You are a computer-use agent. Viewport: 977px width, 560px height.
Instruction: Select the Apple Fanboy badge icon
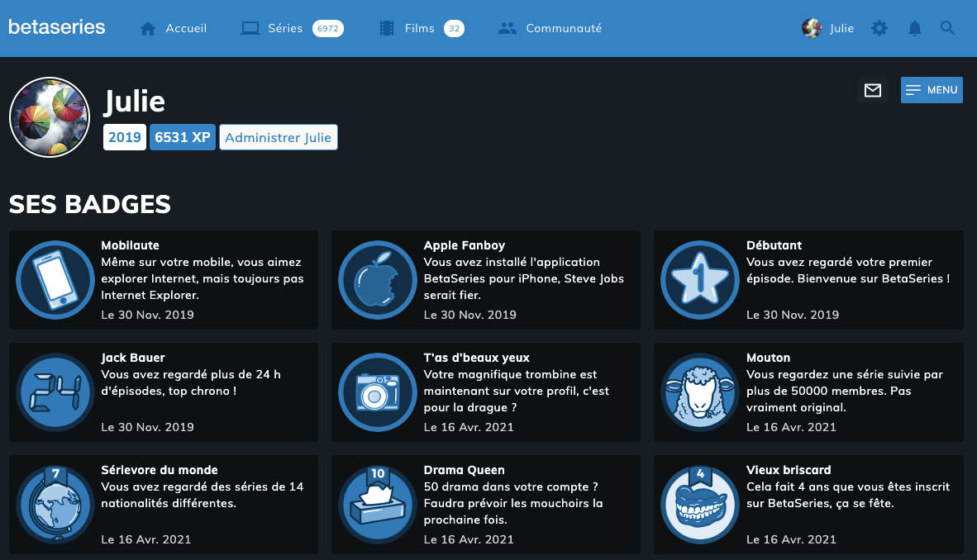pyautogui.click(x=378, y=280)
